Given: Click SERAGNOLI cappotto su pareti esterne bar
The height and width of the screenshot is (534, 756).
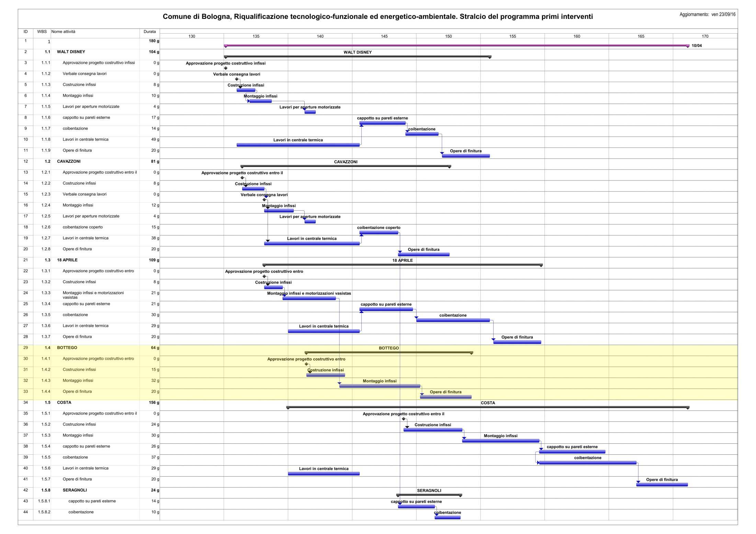Looking at the screenshot, I should point(416,507).
